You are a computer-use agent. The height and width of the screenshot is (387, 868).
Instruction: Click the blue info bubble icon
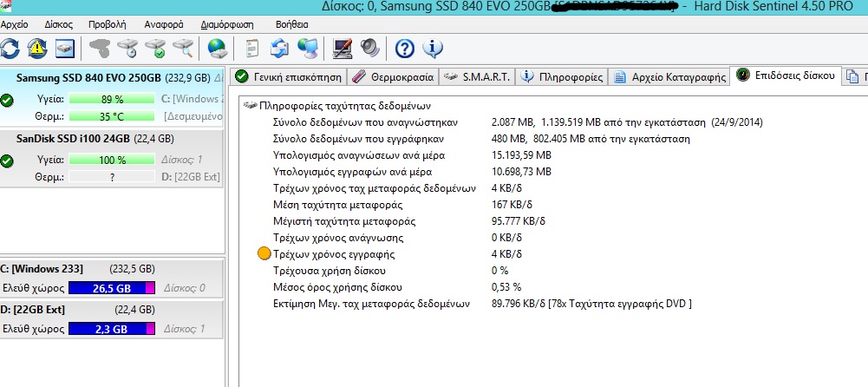click(433, 49)
